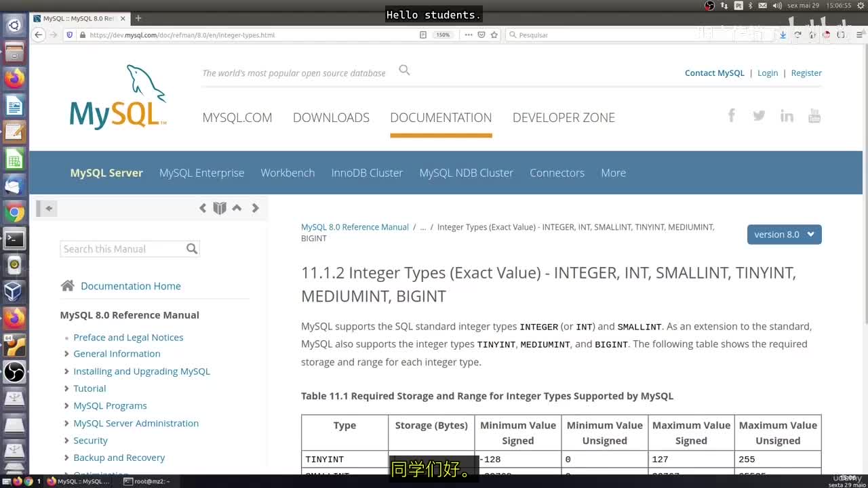The image size is (868, 488).
Task: Click the Register link
Action: point(806,73)
